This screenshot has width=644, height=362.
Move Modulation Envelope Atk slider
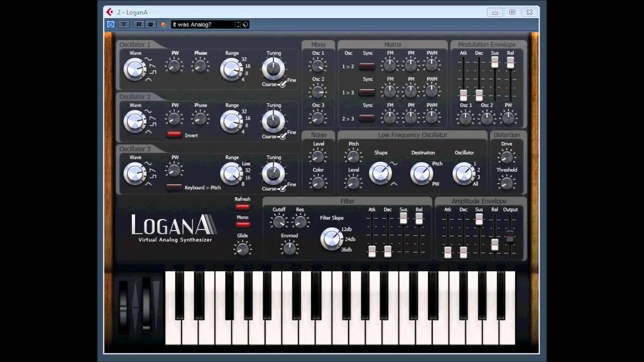pyautogui.click(x=463, y=95)
